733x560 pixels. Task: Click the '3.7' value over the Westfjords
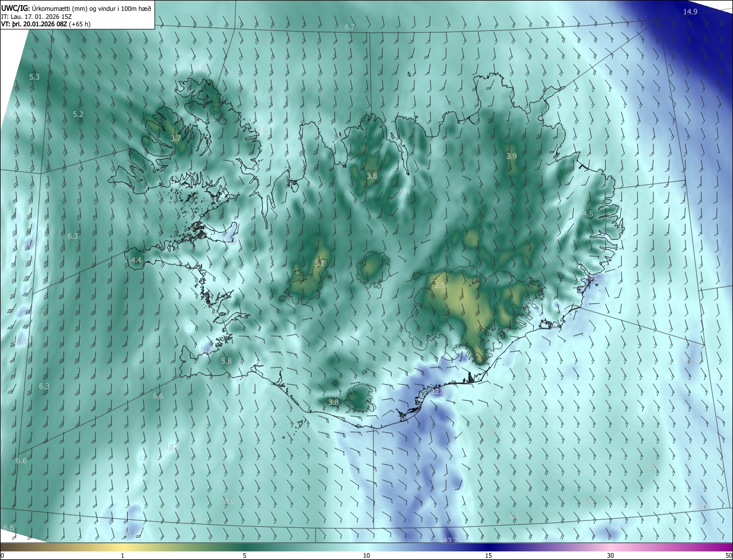pyautogui.click(x=176, y=139)
